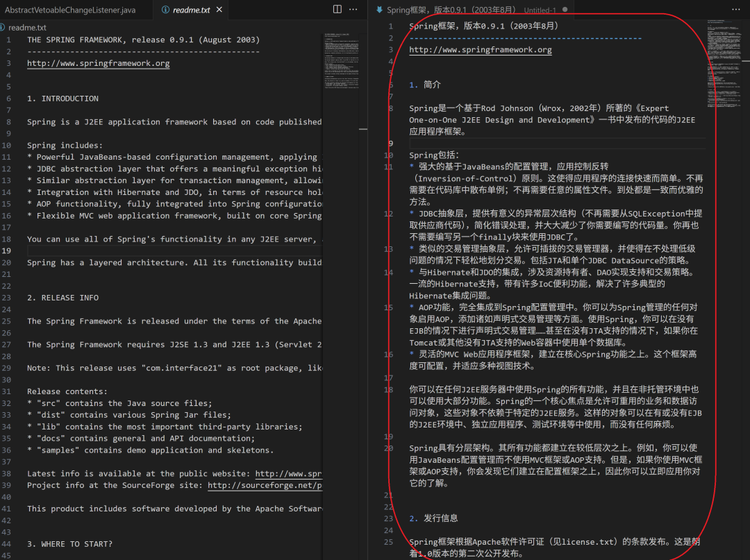Switch to the AbstractVetoableChangeListener.java tab
Viewport: 750px width, 560px height.
click(x=70, y=10)
